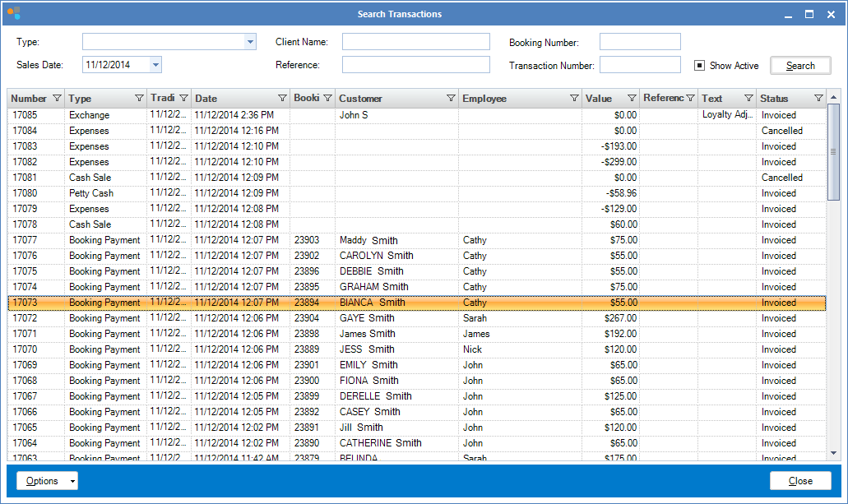Open the Sales Date picker dropdown

click(156, 65)
